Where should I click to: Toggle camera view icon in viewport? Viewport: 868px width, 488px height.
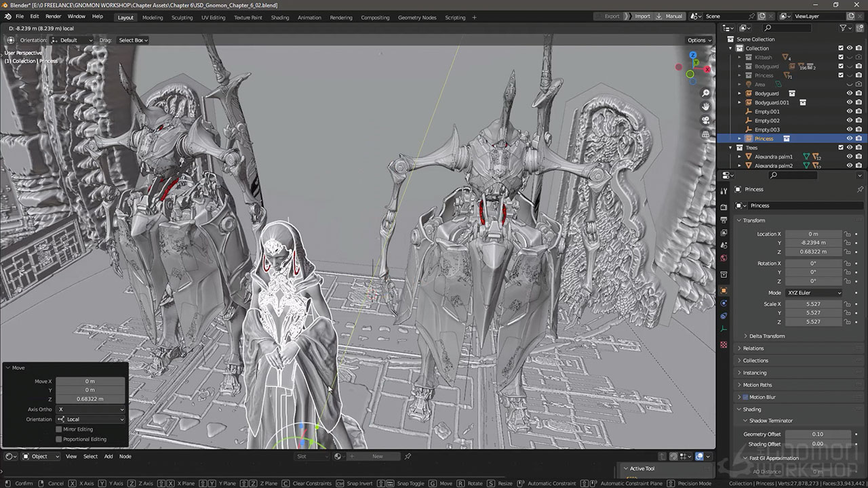pos(706,121)
